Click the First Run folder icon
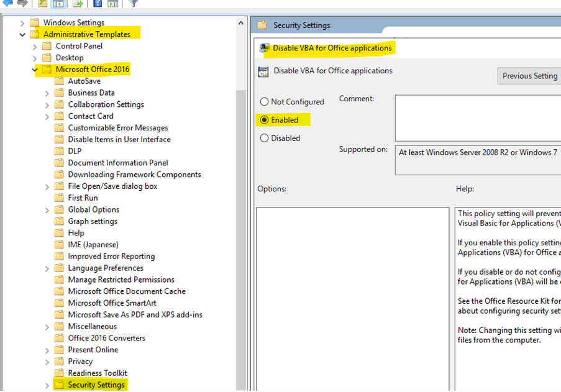Screen dimensions: 561x392 point(59,198)
